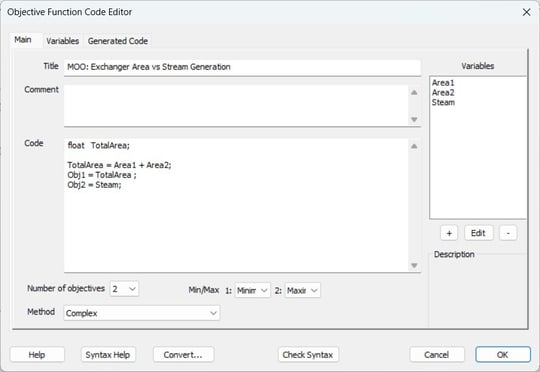This screenshot has height=372, width=540.
Task: Open the Method dropdown showing Complex
Action: [x=142, y=313]
